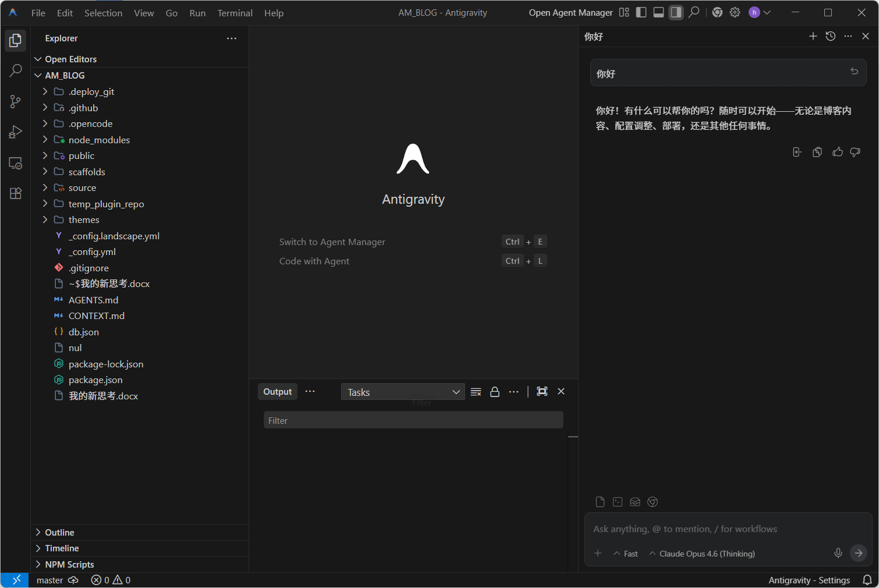Open the Extensions view
The height and width of the screenshot is (588, 879).
(16, 193)
